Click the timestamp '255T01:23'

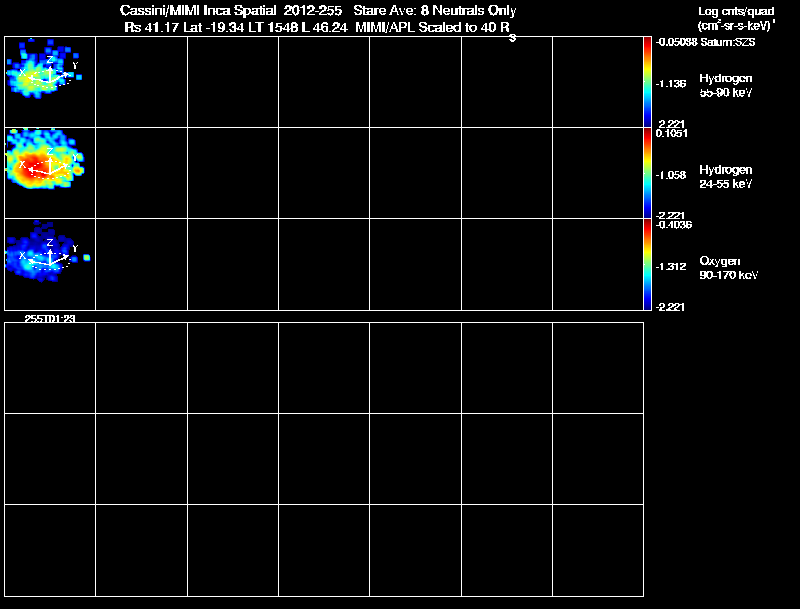click(x=50, y=318)
